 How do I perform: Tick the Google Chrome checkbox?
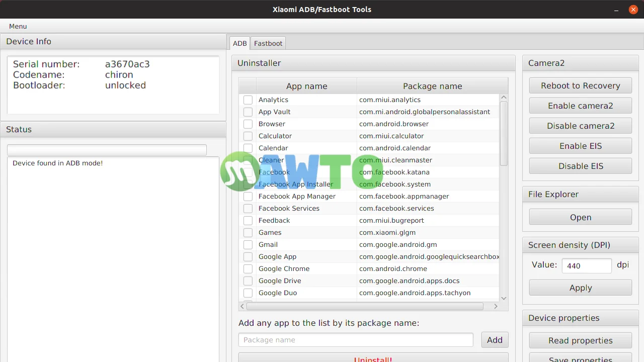pyautogui.click(x=248, y=268)
